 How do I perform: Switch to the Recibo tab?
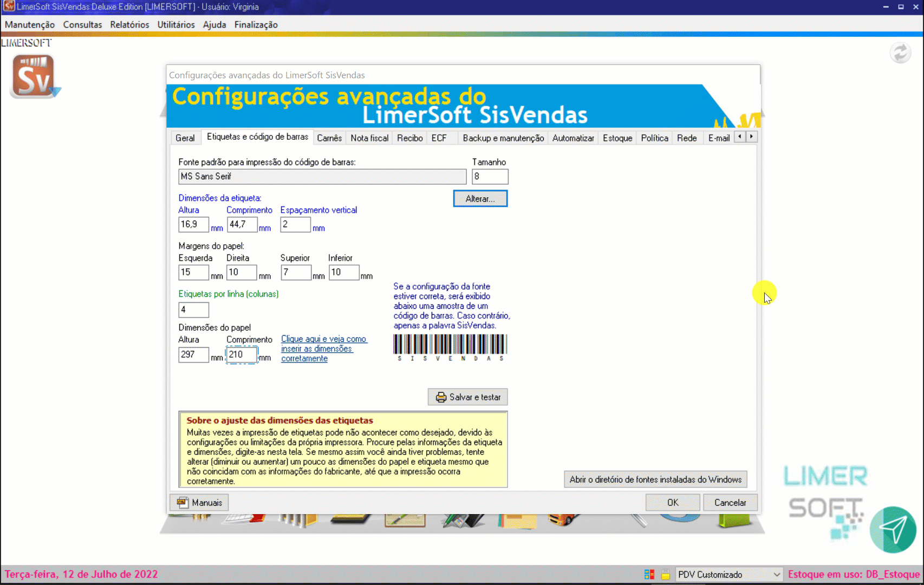pos(410,138)
